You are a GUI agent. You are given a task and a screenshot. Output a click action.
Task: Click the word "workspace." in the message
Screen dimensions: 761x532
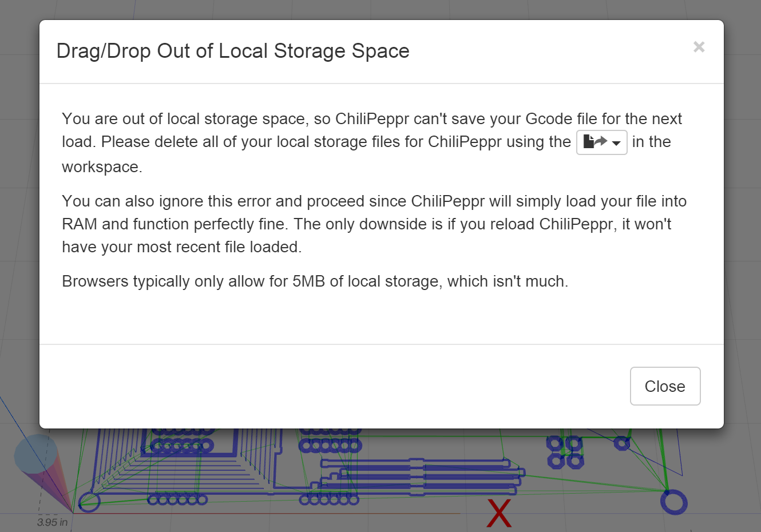[102, 167]
